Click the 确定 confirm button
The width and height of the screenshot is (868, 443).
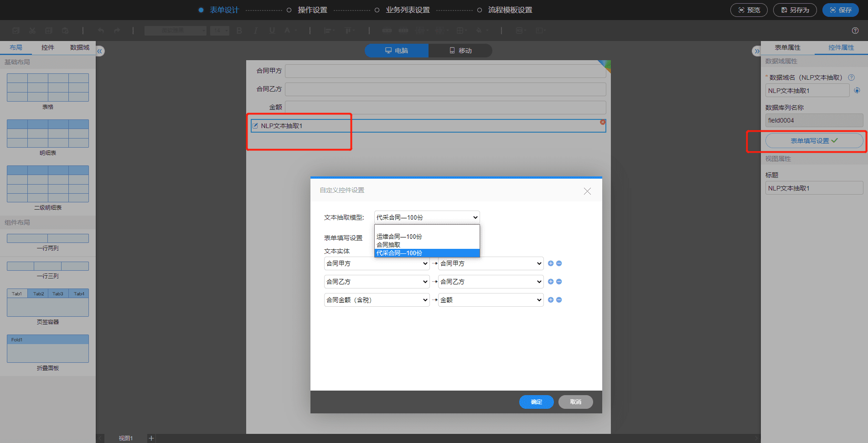[x=537, y=402]
